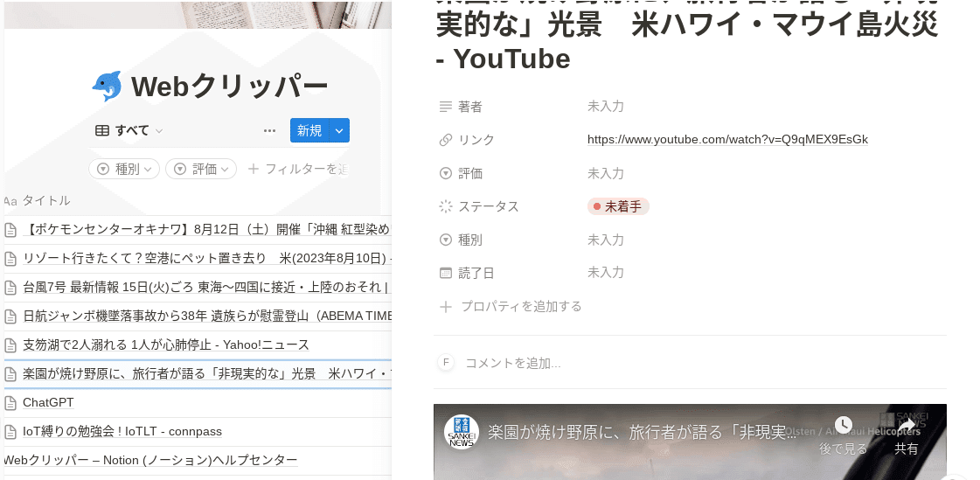Open Webクリッパー – Notion ヘルプセンター row
Viewport: 980px width, 480px height.
[150, 461]
